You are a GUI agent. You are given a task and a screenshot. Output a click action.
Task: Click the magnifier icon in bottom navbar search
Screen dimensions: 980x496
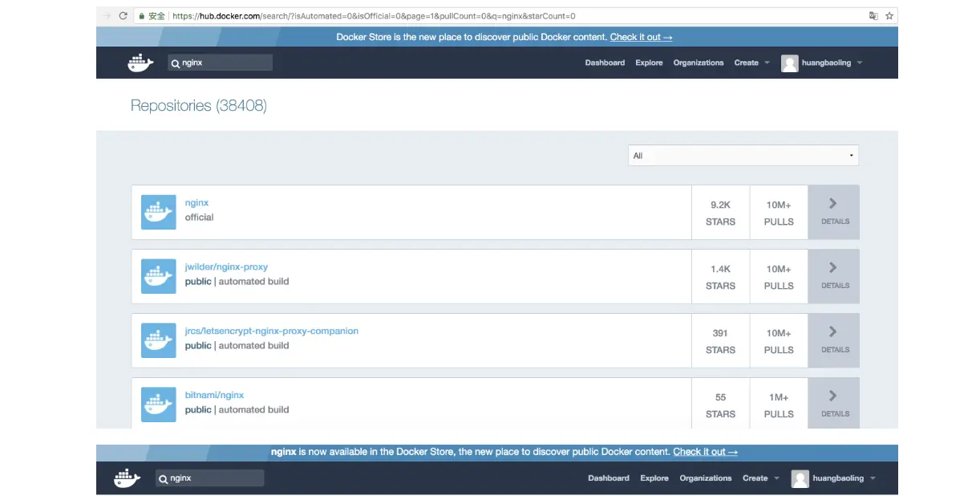pos(164,478)
